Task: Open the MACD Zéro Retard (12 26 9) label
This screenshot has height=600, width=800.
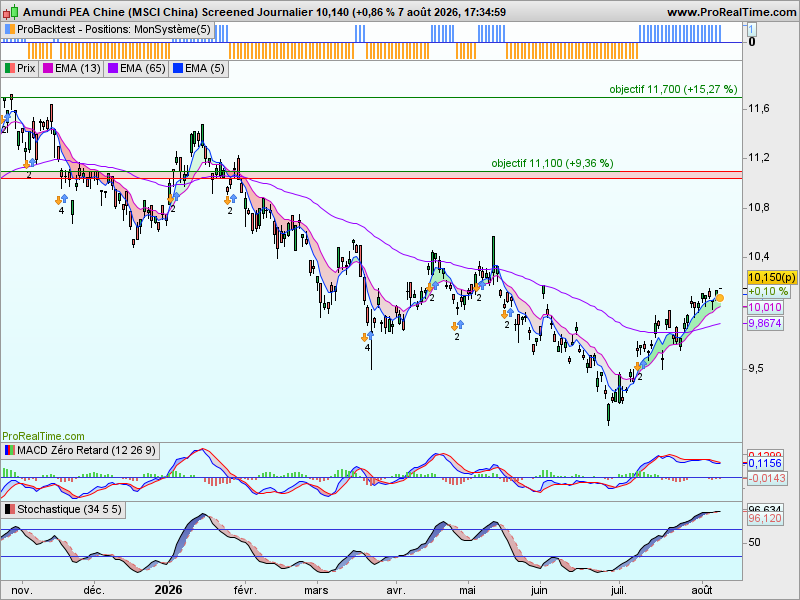Action: click(81, 451)
